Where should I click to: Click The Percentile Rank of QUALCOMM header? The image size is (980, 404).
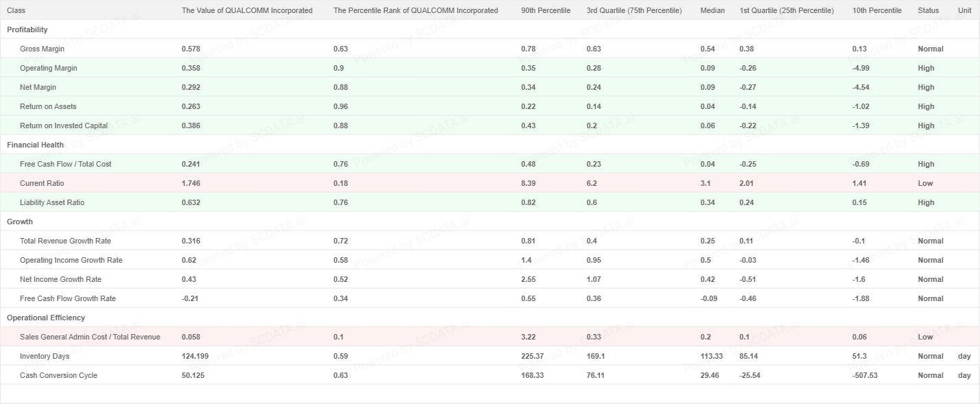pos(415,10)
